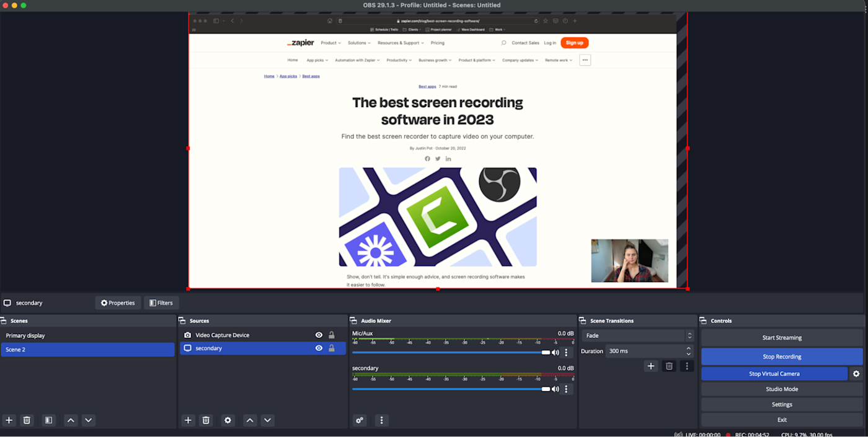Open secondary audio channel three-dot options
Image resolution: width=868 pixels, height=437 pixels.
[x=566, y=389]
